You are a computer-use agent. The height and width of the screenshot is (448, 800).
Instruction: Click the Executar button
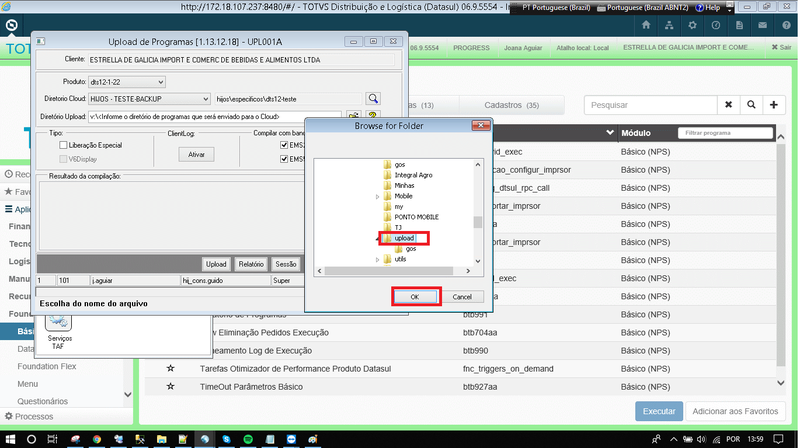pos(659,411)
